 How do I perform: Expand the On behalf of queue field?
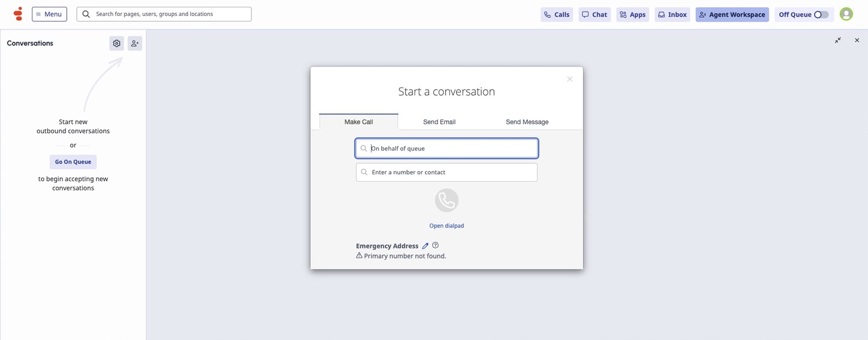pyautogui.click(x=446, y=149)
